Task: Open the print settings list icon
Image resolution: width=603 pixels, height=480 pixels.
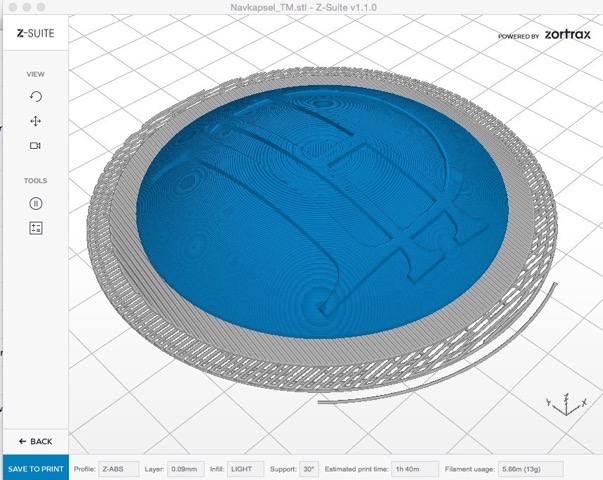Action: pos(36,228)
